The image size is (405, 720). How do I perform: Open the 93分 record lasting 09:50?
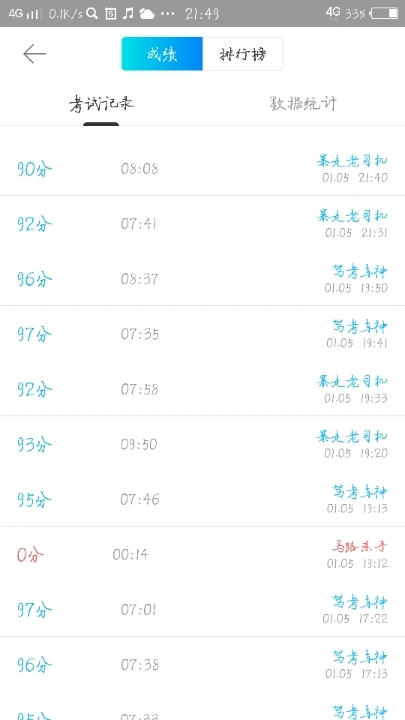pyautogui.click(x=202, y=444)
